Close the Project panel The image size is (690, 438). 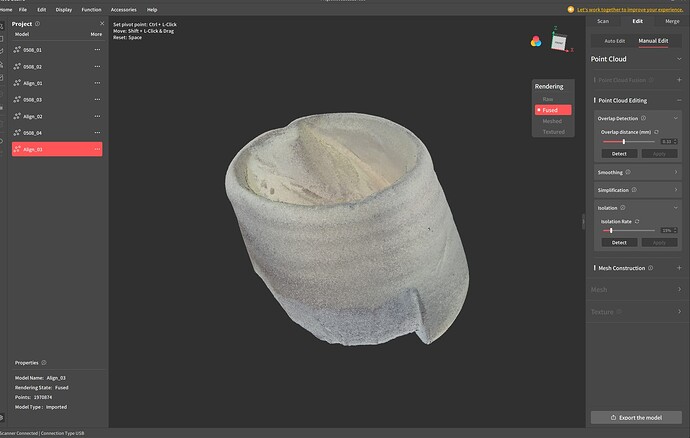point(102,23)
